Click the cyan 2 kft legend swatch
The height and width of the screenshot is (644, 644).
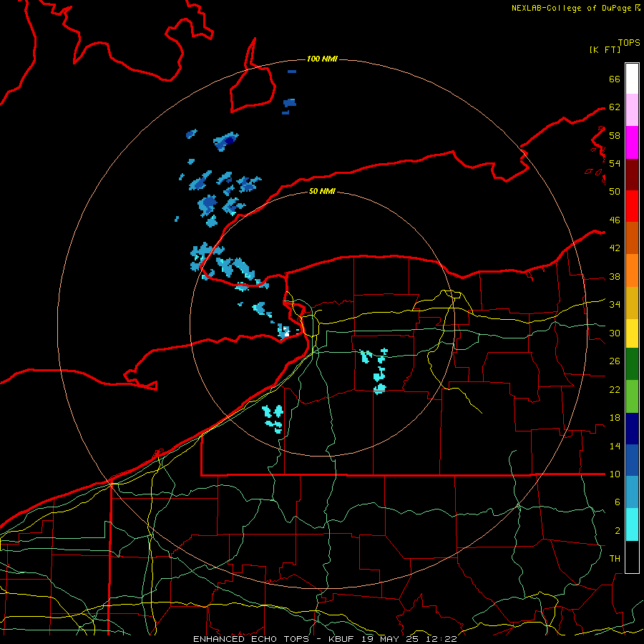(x=632, y=525)
